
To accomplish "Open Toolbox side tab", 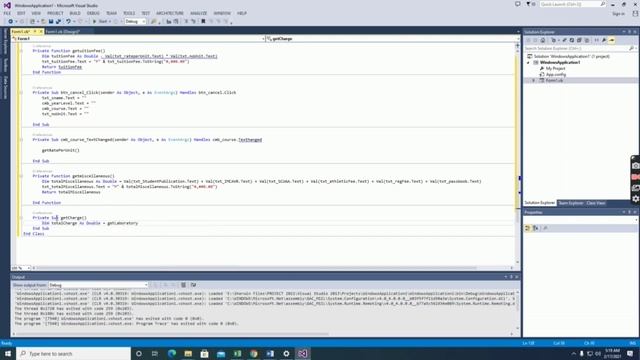I will pyautogui.click(x=5, y=65).
